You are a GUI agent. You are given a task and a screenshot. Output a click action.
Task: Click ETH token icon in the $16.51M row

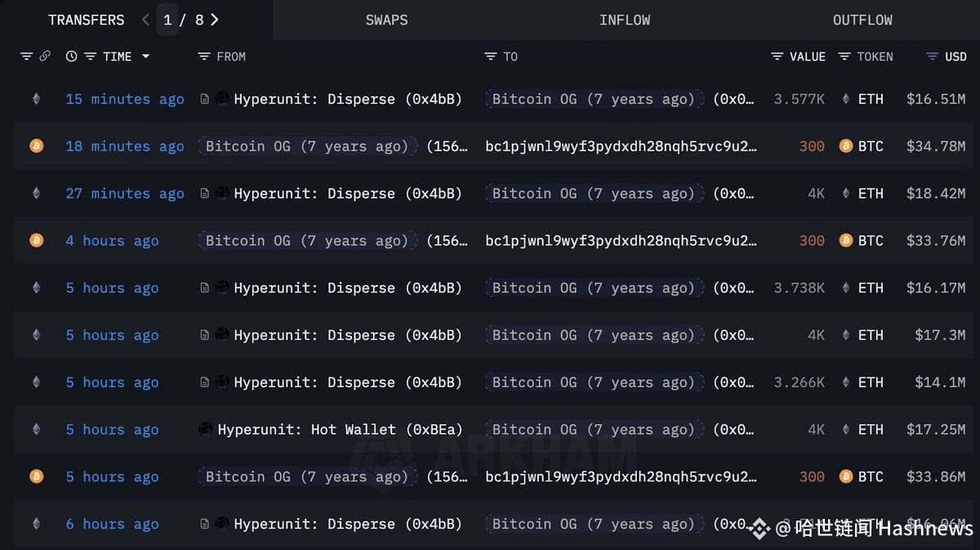tap(846, 99)
